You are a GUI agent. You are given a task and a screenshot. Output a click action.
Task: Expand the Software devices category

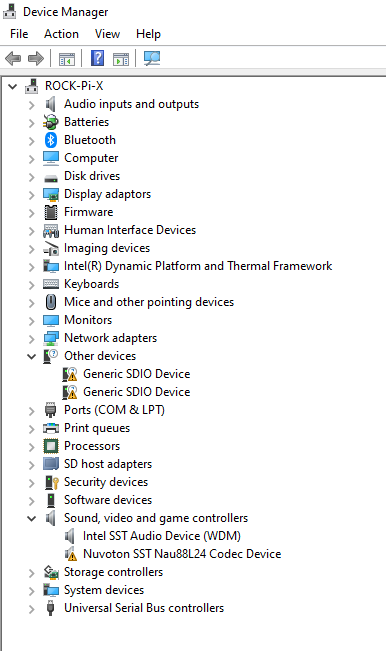coord(32,500)
